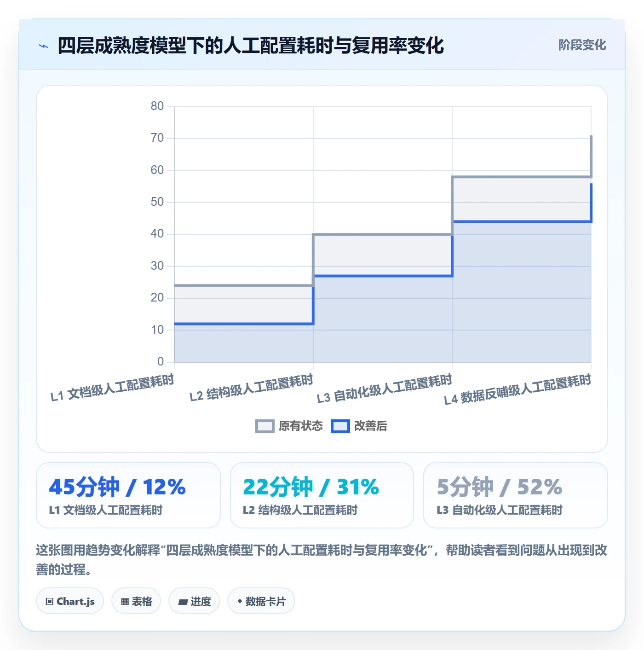644x650 pixels.
Task: Click the L2 结构级人工配置耗时 card caption
Action: tap(300, 510)
